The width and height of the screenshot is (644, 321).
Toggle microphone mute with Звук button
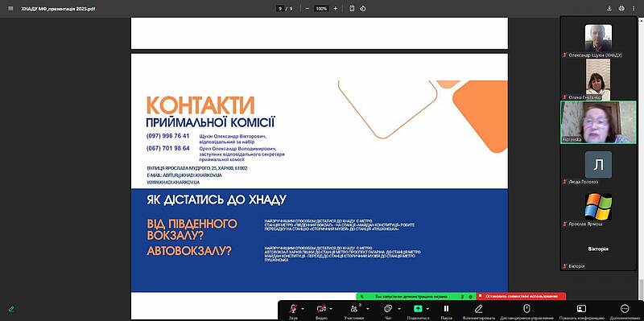tap(293, 311)
